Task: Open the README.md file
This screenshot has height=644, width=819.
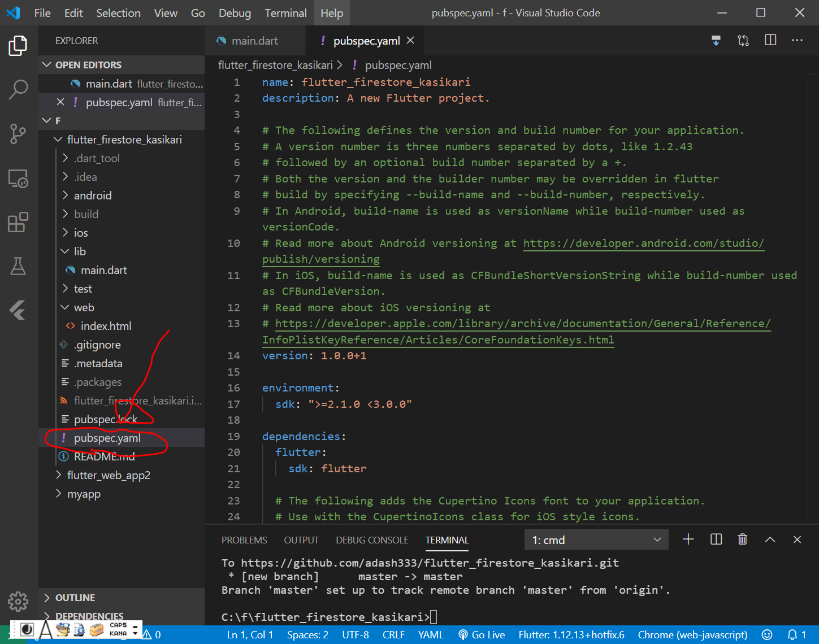Action: click(x=105, y=456)
